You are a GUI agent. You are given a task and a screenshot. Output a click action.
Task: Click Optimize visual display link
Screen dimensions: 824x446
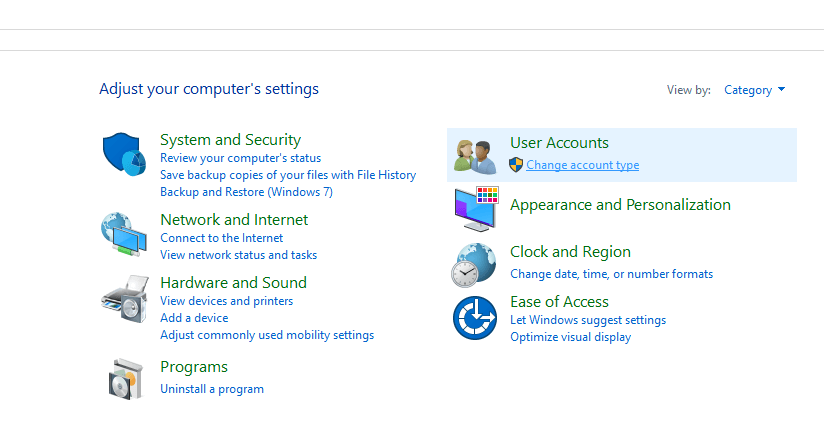pyautogui.click(x=570, y=337)
